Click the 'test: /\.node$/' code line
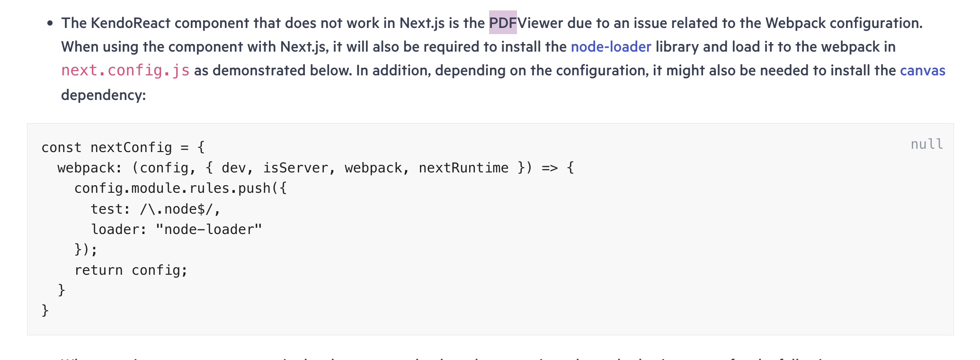This screenshot has height=360, width=980. [155, 209]
